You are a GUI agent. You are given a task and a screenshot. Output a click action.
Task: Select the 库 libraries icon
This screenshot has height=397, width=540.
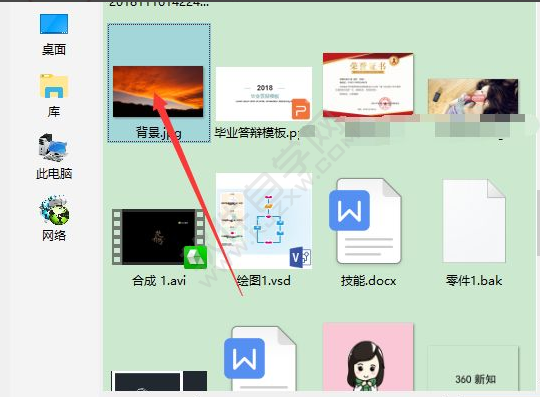[54, 86]
